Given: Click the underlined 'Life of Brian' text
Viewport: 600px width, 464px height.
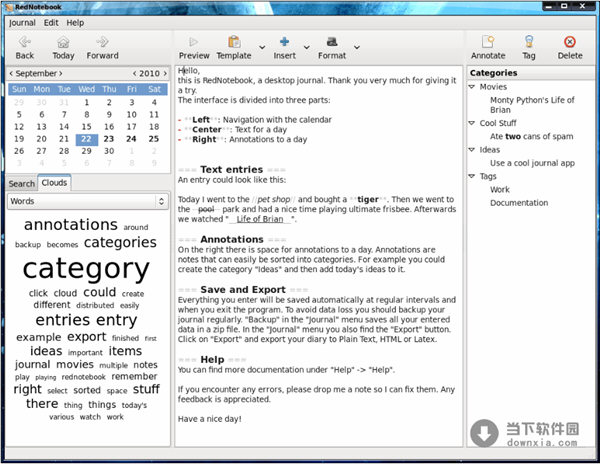Looking at the screenshot, I should point(259,219).
